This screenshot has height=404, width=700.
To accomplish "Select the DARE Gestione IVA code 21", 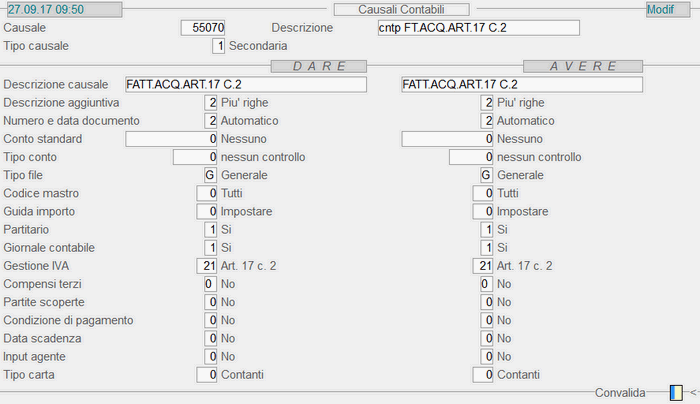I will coord(207,266).
